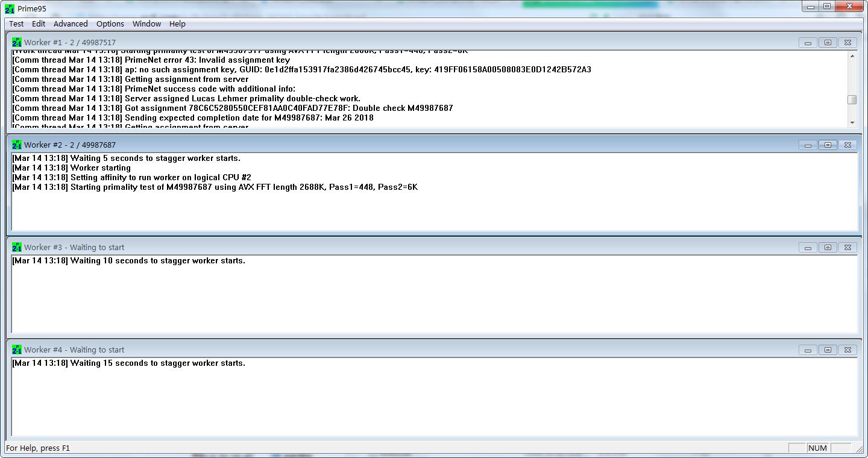Click the 'ap: no such assignment key' GUID line
868x458 pixels.
(x=301, y=69)
